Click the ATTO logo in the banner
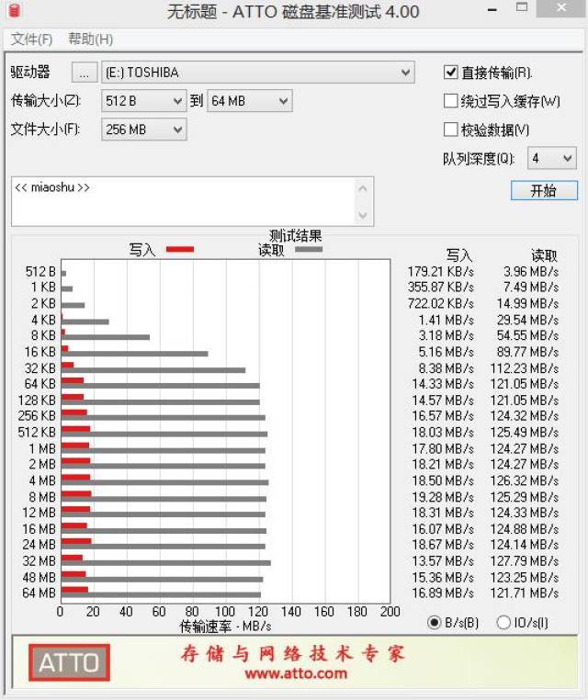 point(69,662)
